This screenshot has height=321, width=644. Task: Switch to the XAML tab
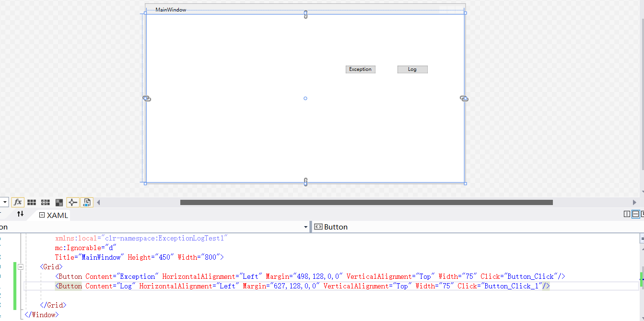[x=54, y=215]
